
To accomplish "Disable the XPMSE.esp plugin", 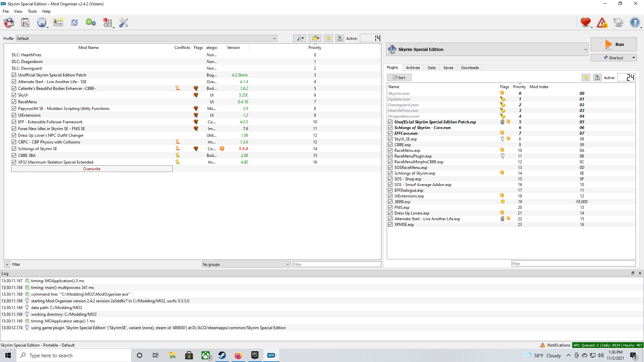I will pyautogui.click(x=390, y=225).
